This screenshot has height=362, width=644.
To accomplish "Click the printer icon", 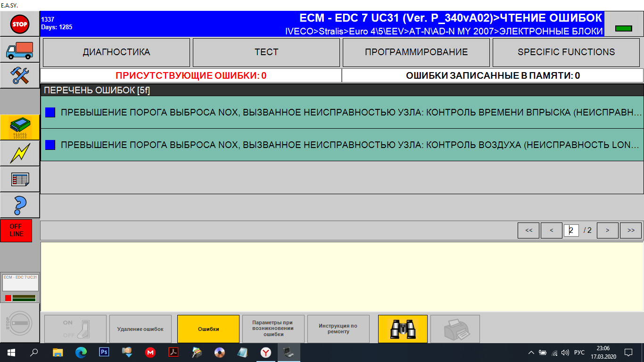I will coord(455,329).
